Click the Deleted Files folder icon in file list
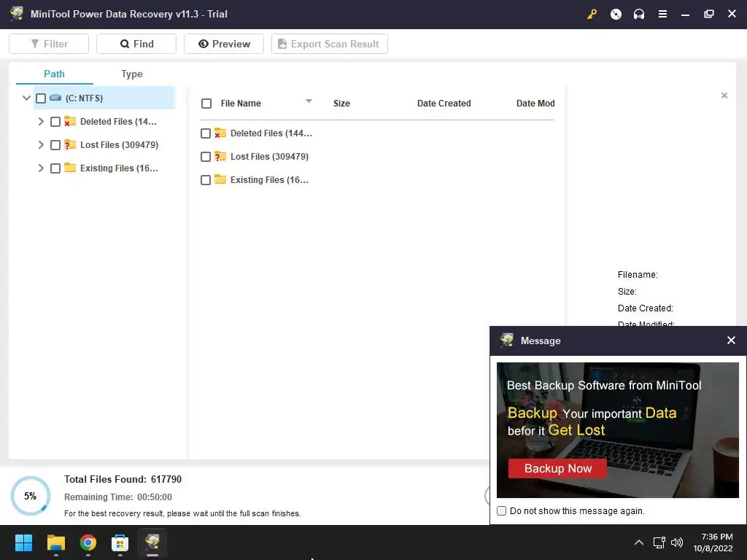This screenshot has height=560, width=747. [220, 133]
